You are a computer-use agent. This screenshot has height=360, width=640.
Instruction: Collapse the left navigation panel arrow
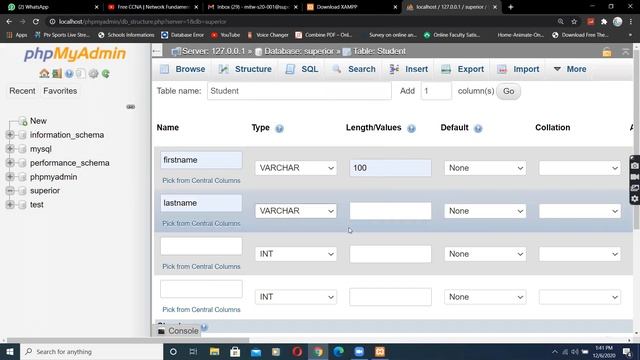point(157,51)
